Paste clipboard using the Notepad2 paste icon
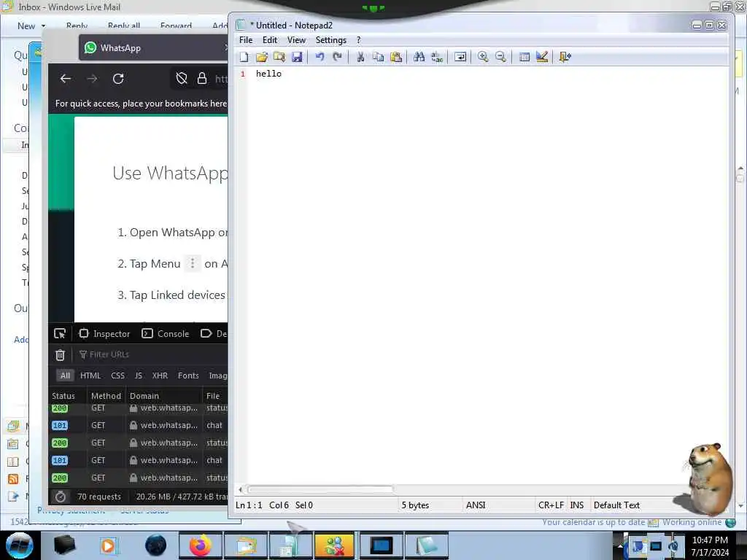This screenshot has width=747, height=560. pyautogui.click(x=396, y=57)
